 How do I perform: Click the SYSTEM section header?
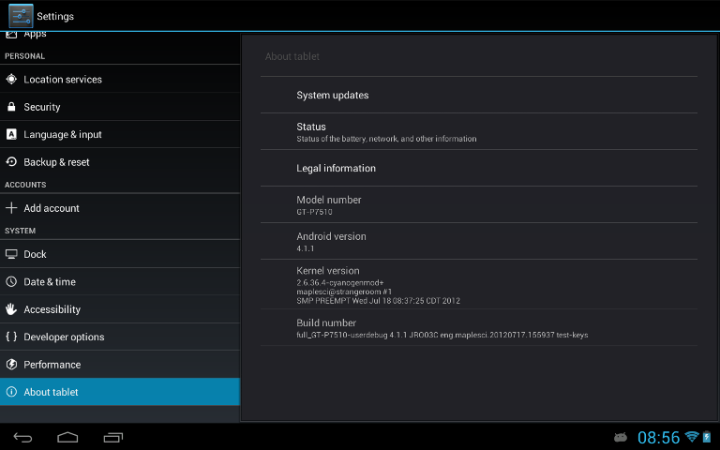tap(20, 231)
